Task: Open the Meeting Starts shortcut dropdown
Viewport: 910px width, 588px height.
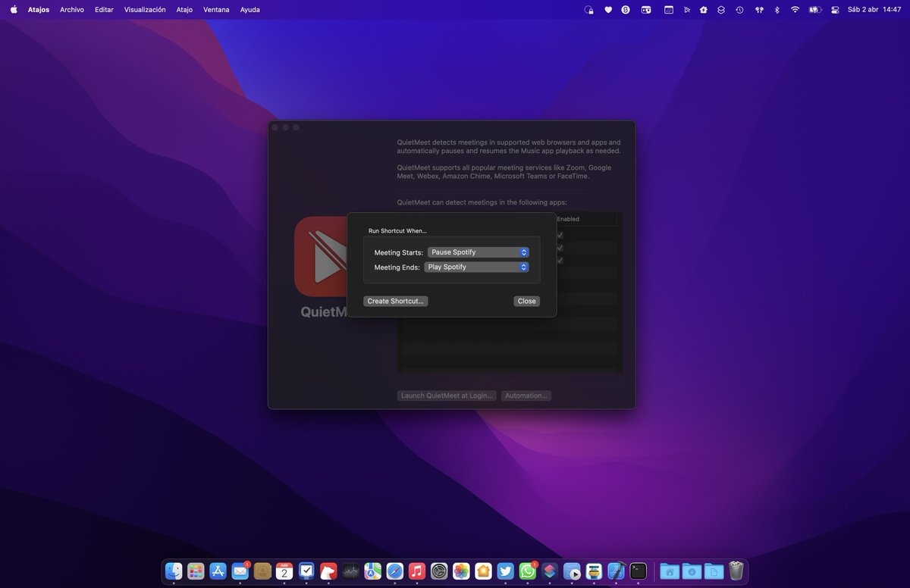Action: point(479,252)
